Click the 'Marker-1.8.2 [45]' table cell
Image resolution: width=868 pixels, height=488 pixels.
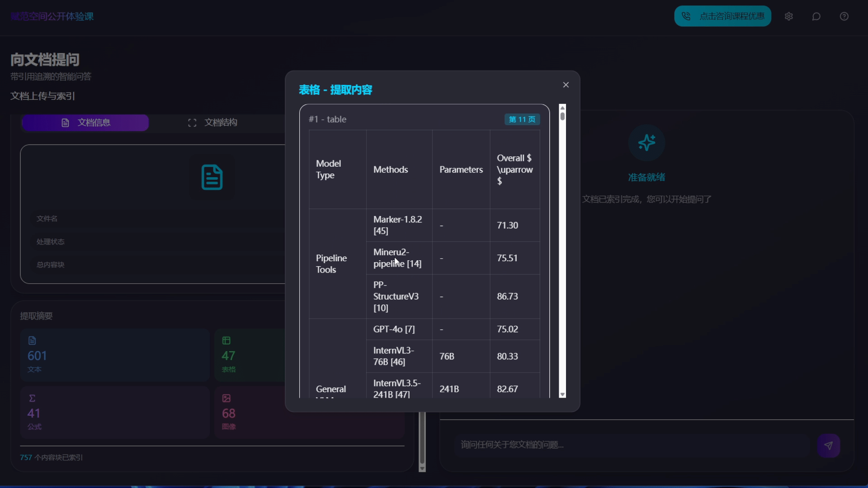(x=399, y=225)
